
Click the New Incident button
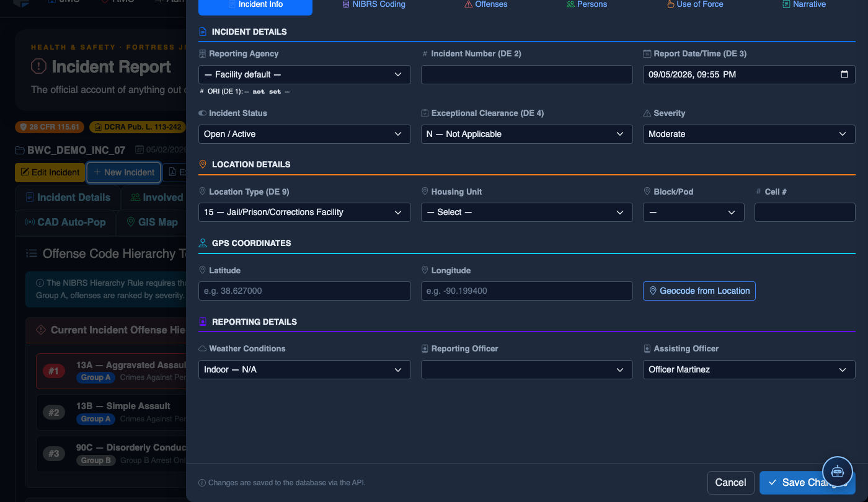pos(124,172)
